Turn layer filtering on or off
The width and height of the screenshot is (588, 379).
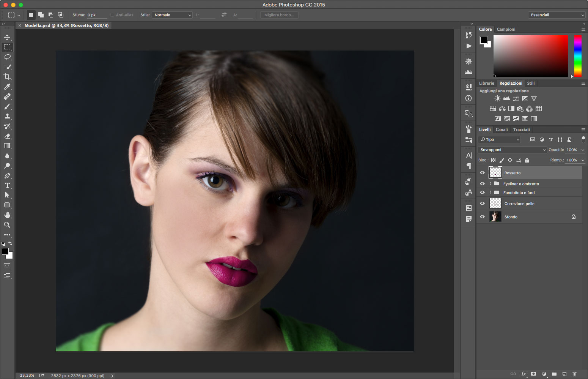583,139
